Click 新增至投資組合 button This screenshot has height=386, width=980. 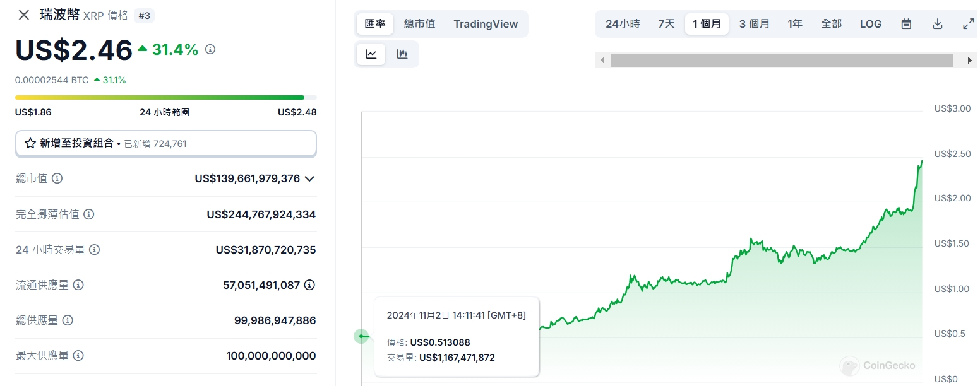point(166,143)
